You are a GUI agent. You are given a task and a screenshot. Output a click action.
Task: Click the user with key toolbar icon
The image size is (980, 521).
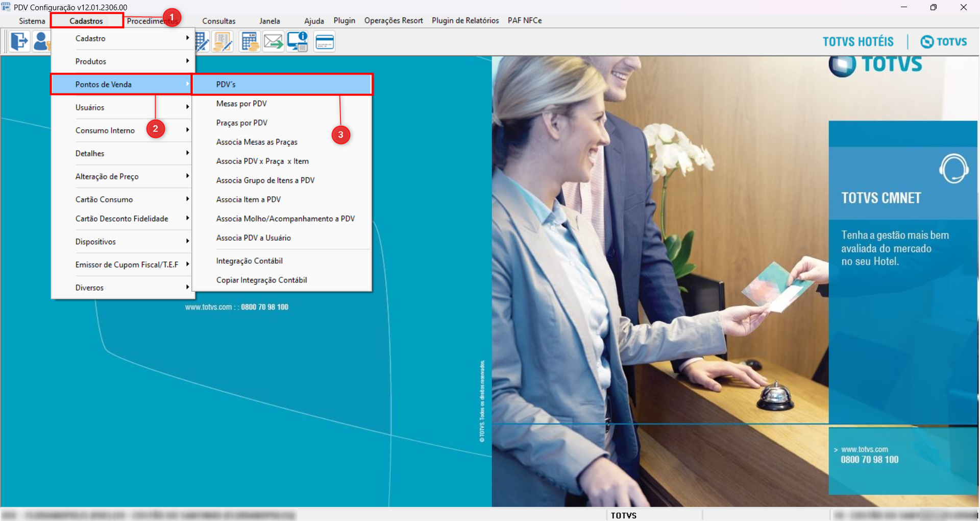point(41,41)
